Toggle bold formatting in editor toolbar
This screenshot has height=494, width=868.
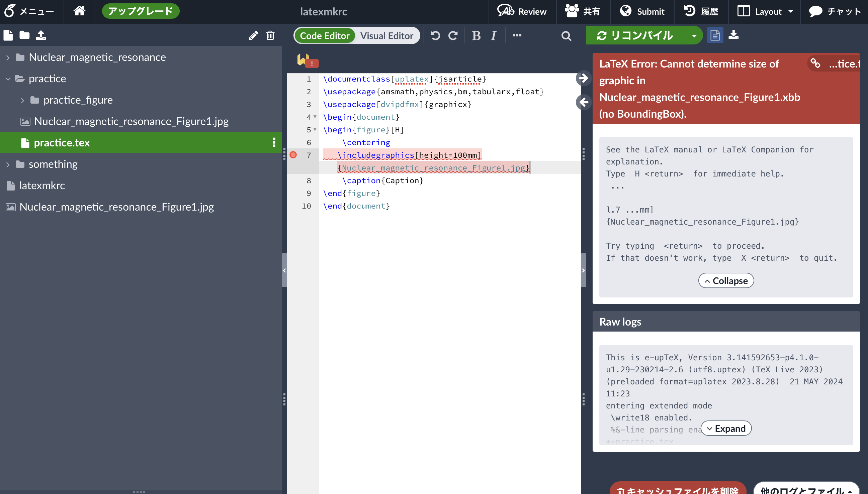tap(476, 36)
